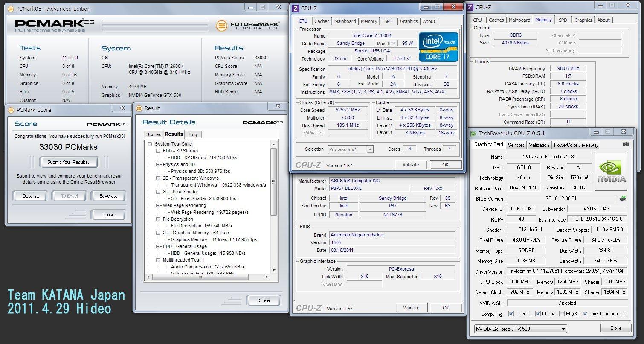Click Save as... in PCMark Score
The image size is (644, 344).
click(108, 196)
